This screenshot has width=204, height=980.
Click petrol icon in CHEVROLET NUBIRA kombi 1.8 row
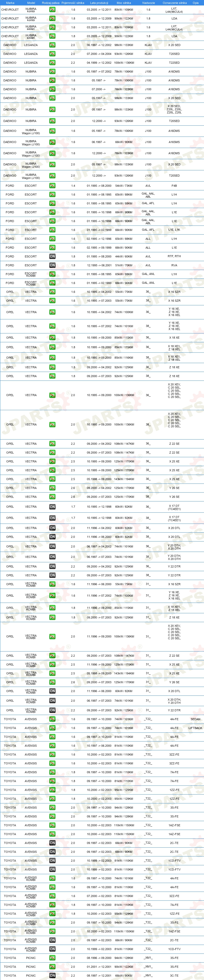tap(52, 18)
